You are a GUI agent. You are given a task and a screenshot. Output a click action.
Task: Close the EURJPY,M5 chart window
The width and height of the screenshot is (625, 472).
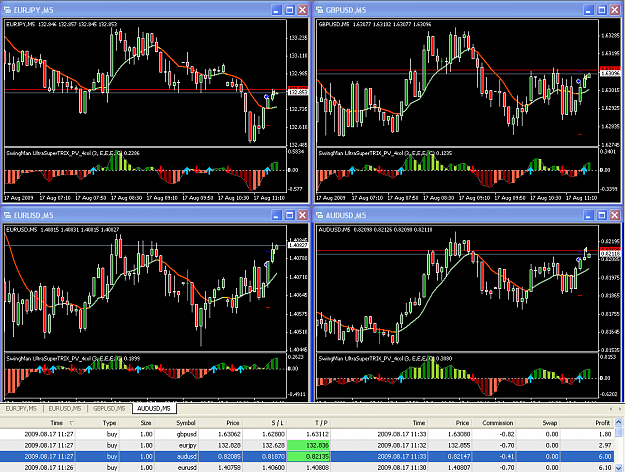coord(303,10)
